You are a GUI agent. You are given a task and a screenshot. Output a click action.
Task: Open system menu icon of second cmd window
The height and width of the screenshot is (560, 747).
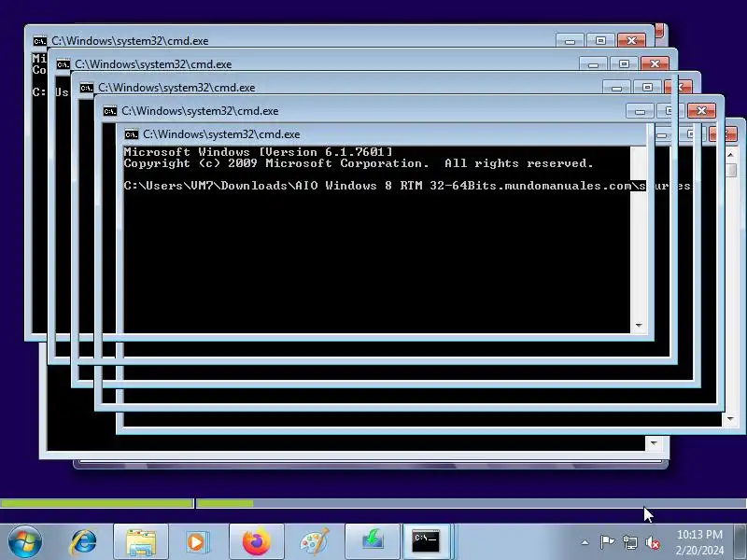[x=63, y=64]
